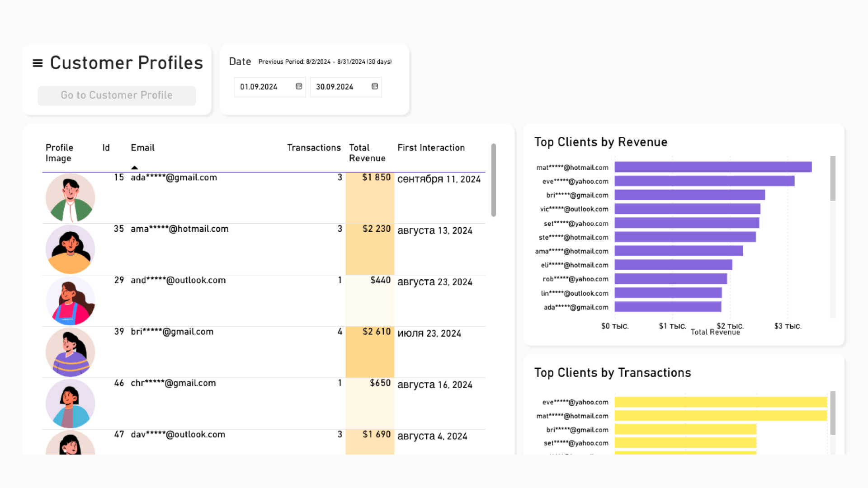
Task: Open the start date calendar picker
Action: pos(299,86)
